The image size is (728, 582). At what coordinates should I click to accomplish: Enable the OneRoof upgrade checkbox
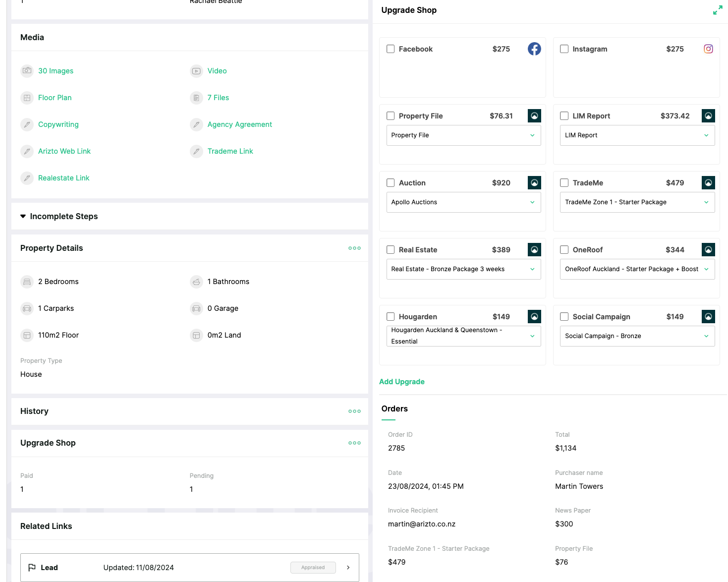pyautogui.click(x=564, y=249)
